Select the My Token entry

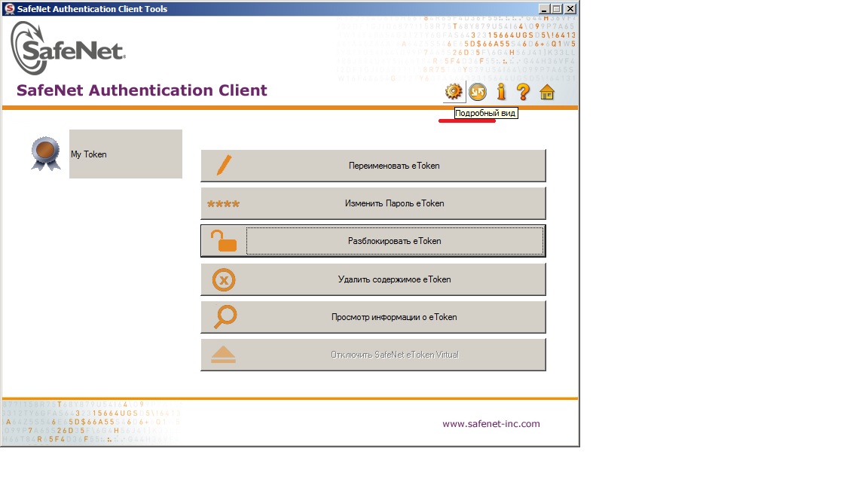[x=125, y=154]
